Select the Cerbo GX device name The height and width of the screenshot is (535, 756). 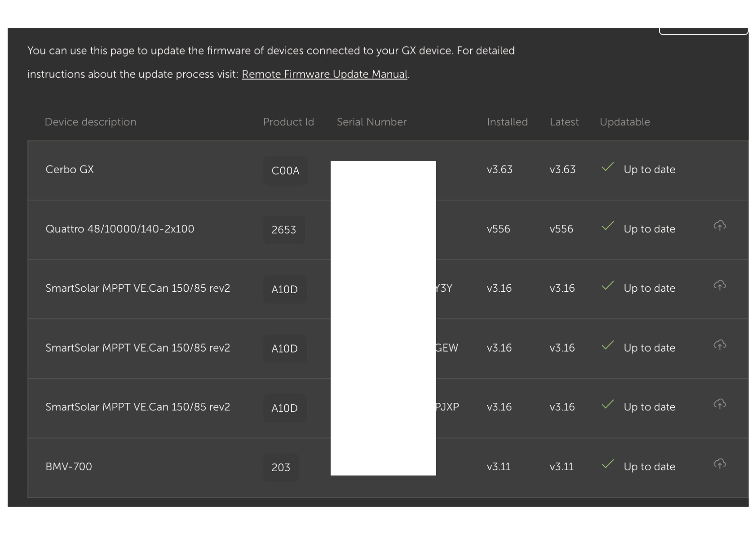pyautogui.click(x=70, y=169)
